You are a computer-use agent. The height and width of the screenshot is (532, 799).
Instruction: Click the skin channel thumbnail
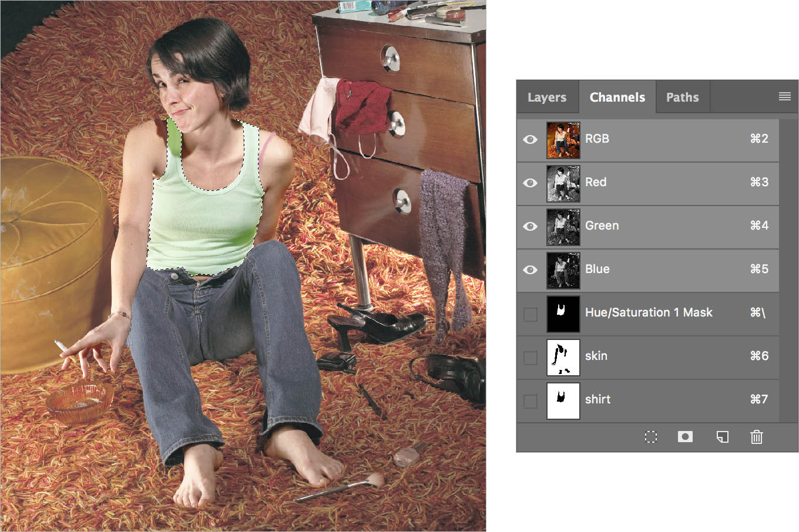pyautogui.click(x=562, y=357)
